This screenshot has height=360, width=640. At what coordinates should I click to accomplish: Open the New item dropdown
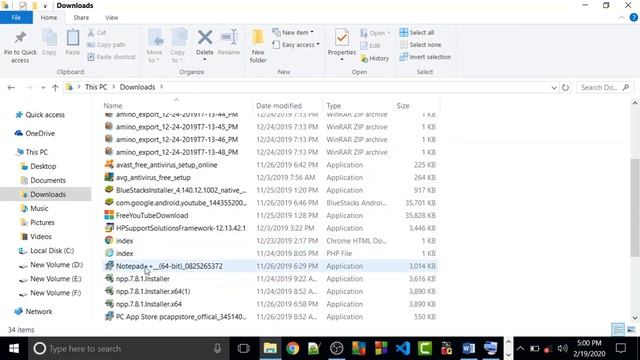coord(293,32)
